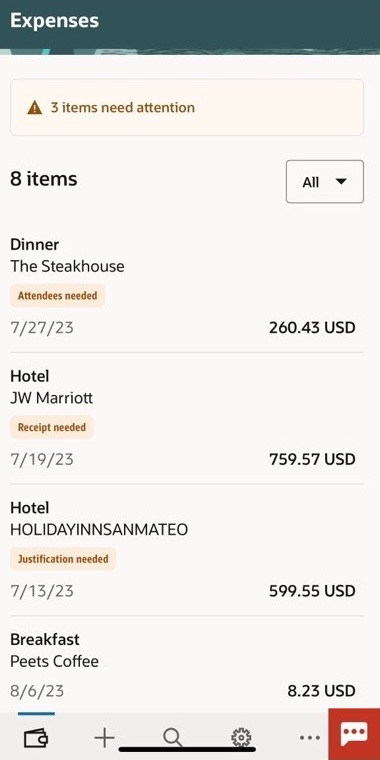Viewport: 380px width, 760px height.
Task: Select the 260.43 USD amount
Action: click(x=312, y=328)
